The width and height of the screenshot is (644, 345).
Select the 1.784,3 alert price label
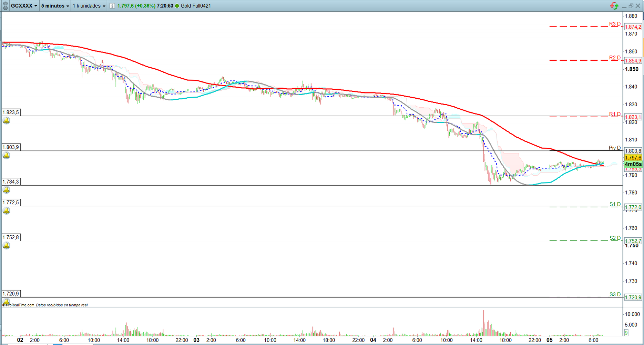click(x=11, y=182)
